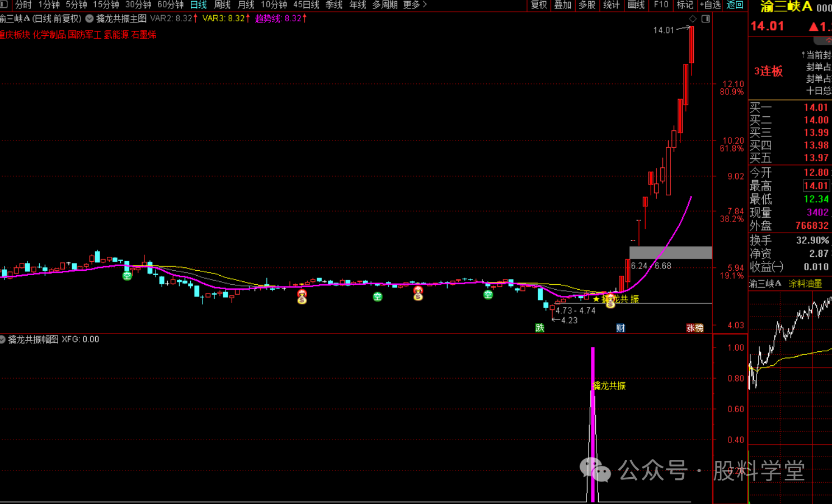Click the orange 榜 marker icon
The height and width of the screenshot is (504, 832).
tap(699, 328)
